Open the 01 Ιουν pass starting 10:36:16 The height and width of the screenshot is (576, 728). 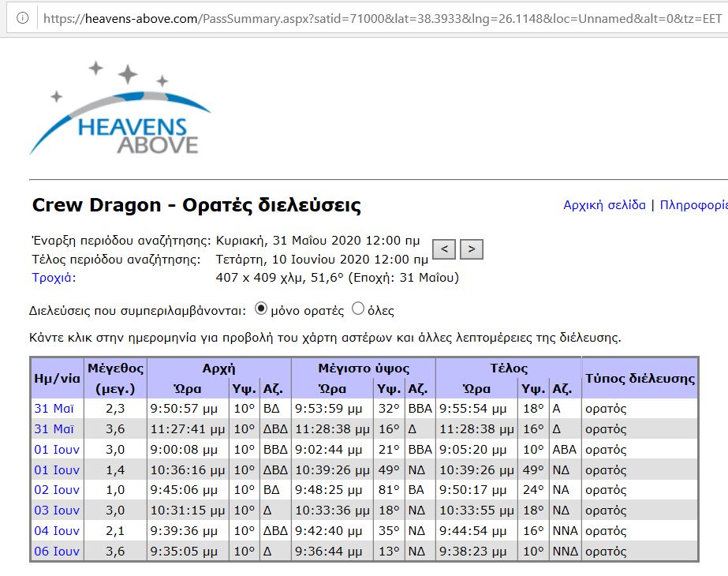[56, 470]
